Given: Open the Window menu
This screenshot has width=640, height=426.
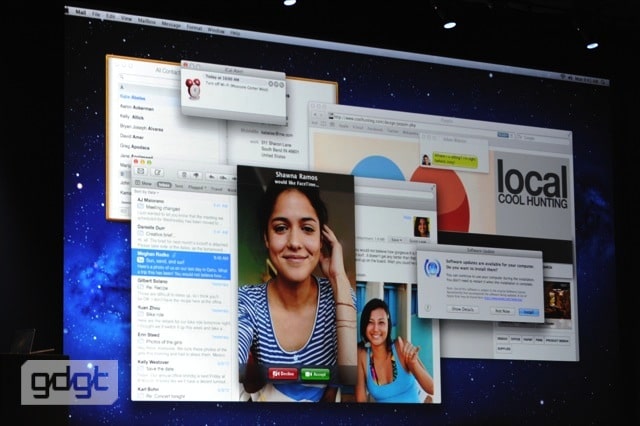Looking at the screenshot, I should point(216,30).
